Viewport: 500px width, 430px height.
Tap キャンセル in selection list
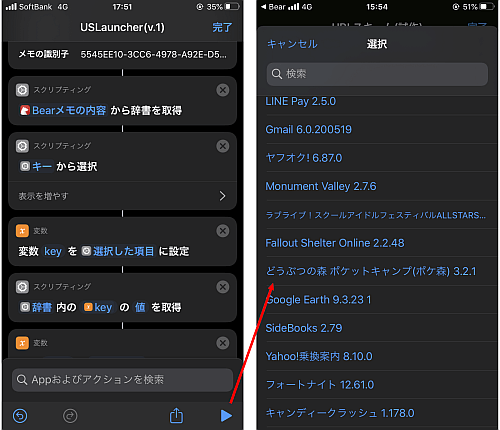point(292,44)
